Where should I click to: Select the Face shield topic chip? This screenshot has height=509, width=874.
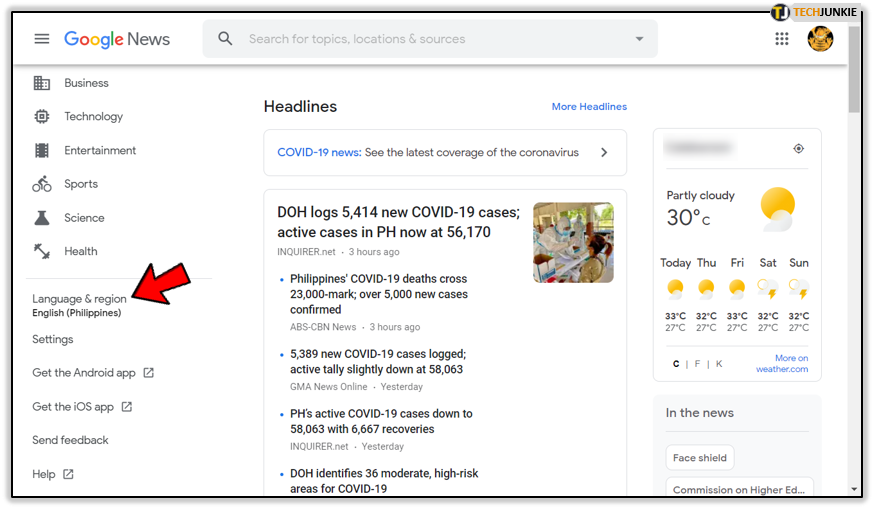click(x=700, y=458)
